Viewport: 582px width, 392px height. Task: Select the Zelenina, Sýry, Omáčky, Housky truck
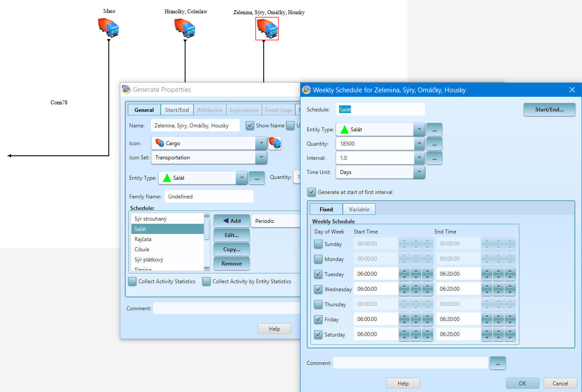[x=267, y=29]
